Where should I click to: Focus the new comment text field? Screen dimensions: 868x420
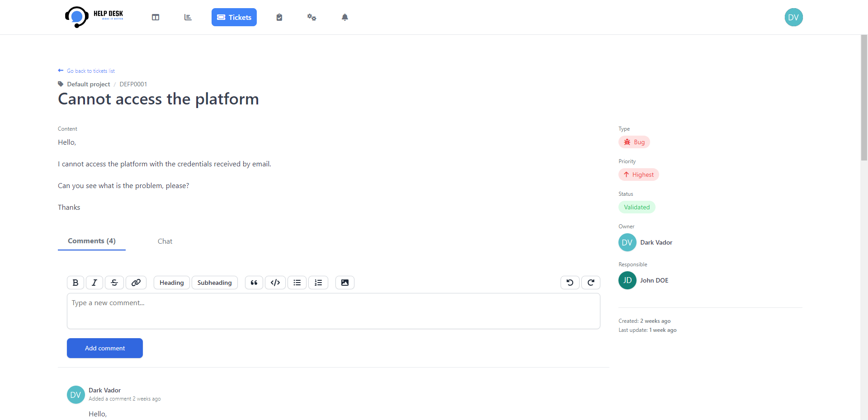(334, 311)
